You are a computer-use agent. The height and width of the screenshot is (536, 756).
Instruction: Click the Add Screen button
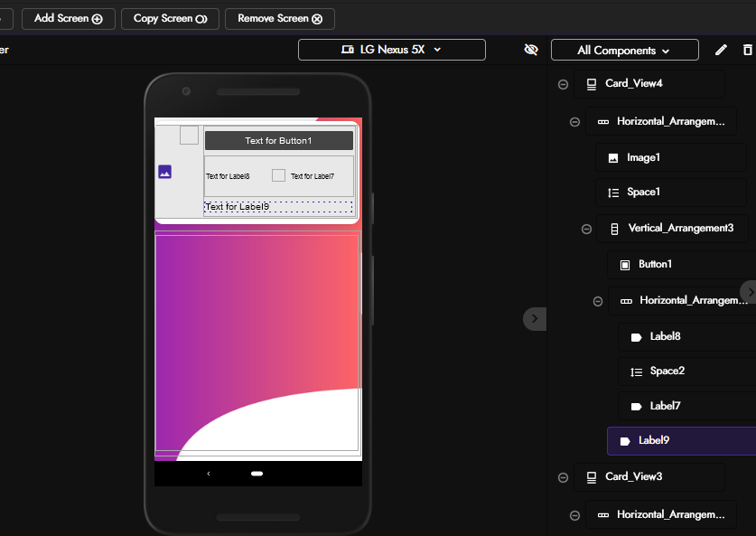pos(68,18)
